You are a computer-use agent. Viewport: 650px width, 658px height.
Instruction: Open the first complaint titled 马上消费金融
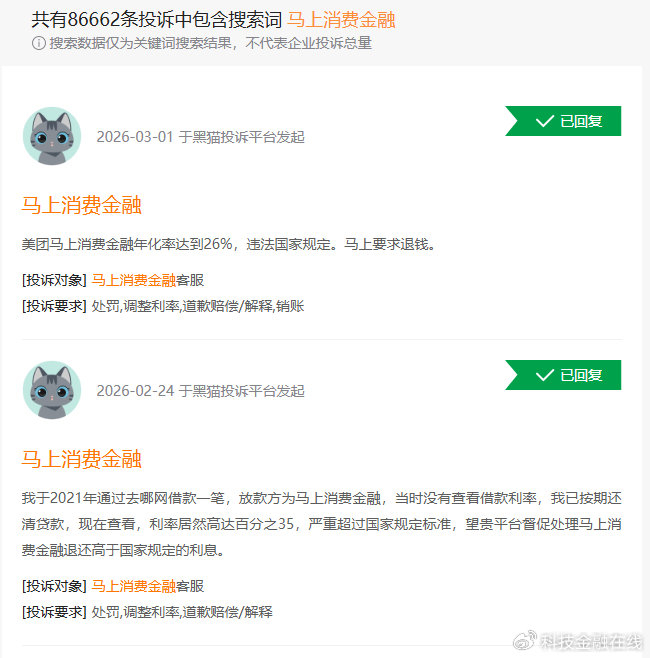(x=81, y=205)
